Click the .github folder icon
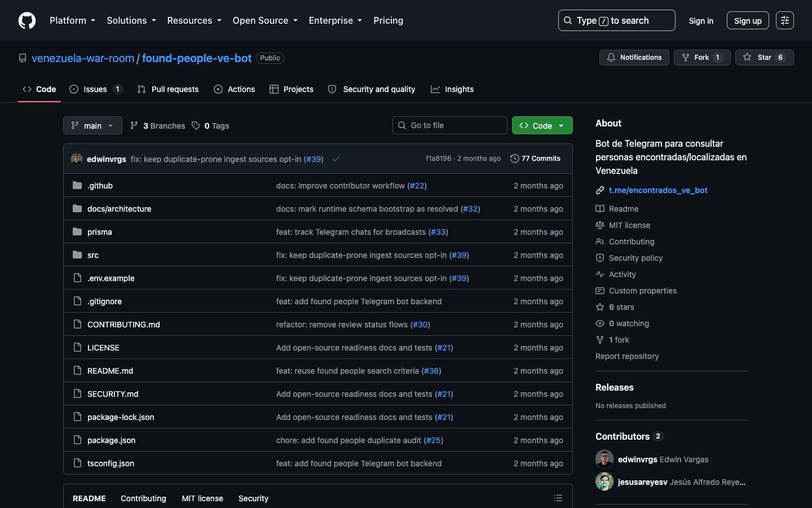This screenshot has width=812, height=508. pos(77,186)
